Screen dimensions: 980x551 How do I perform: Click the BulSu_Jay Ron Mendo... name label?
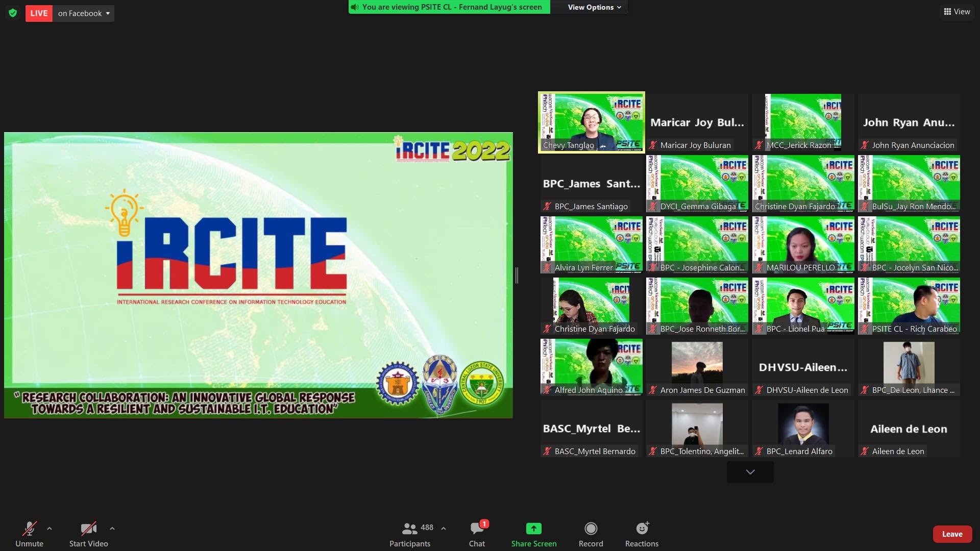914,207
